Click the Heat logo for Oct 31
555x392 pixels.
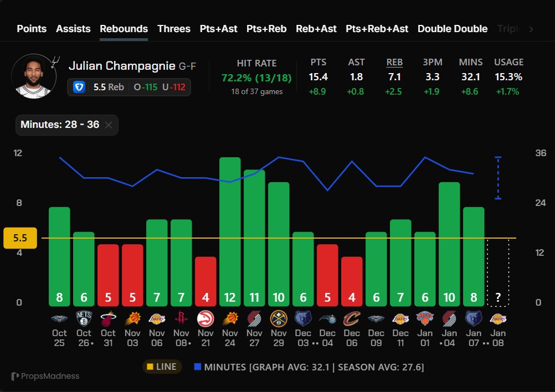coord(108,319)
